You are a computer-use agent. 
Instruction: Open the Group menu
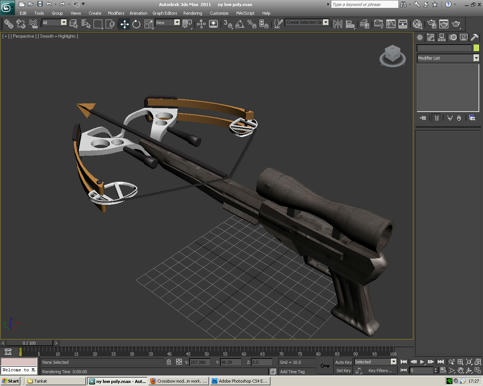(57, 13)
